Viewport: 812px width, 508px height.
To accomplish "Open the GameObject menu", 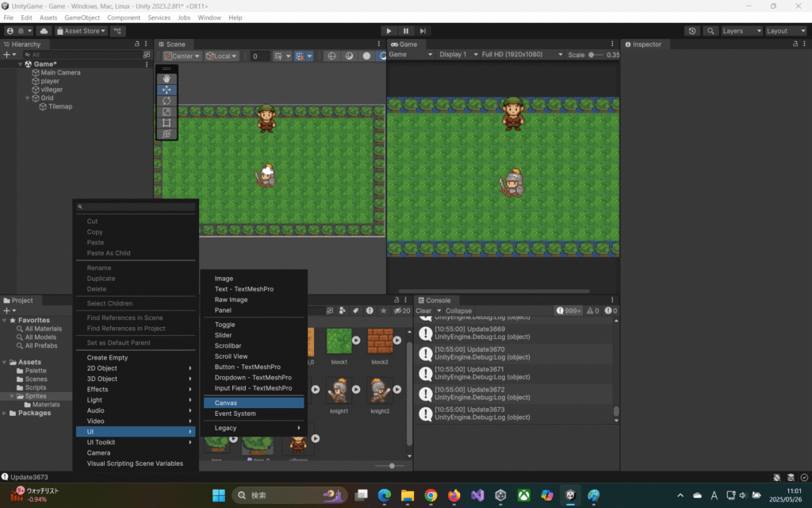I will (82, 17).
